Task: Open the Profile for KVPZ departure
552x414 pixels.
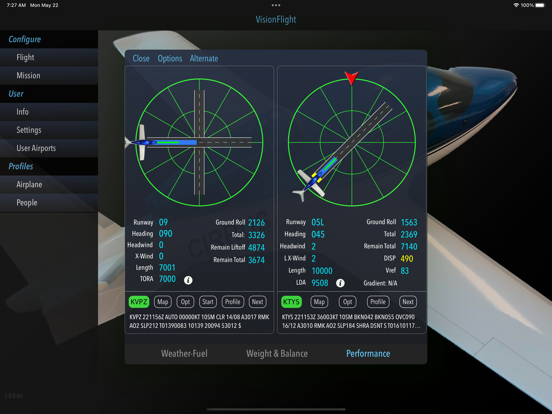Action: (232, 302)
